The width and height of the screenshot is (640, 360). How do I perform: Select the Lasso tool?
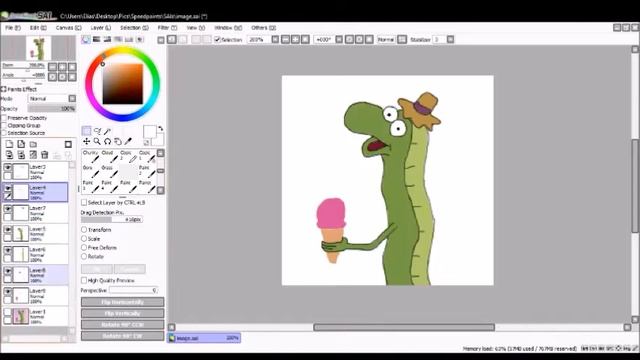pos(97,131)
